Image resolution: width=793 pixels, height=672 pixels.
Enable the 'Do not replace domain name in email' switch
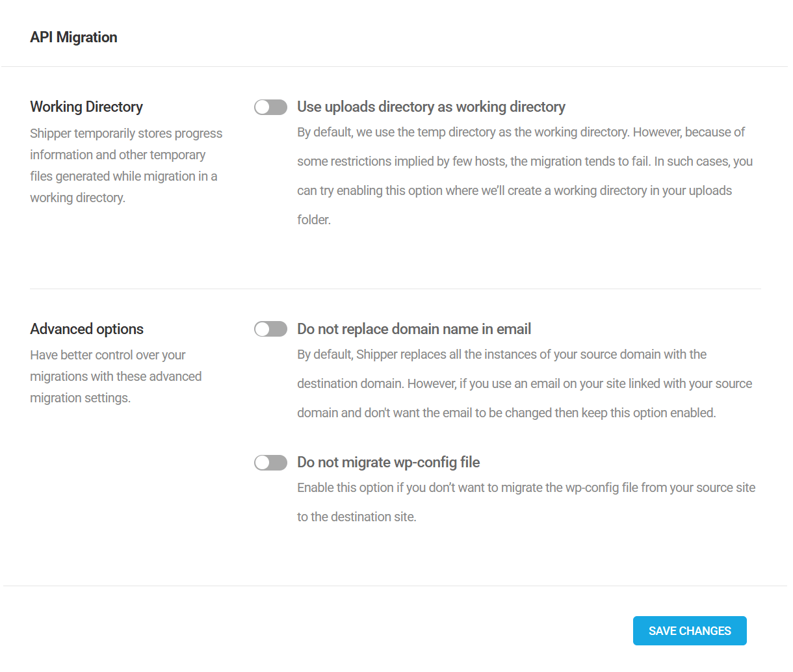click(270, 329)
